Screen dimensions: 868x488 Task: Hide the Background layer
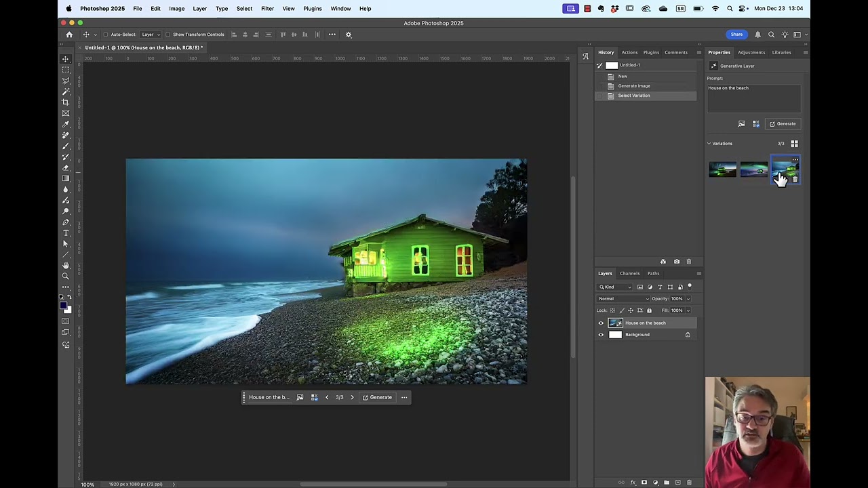tap(601, 334)
